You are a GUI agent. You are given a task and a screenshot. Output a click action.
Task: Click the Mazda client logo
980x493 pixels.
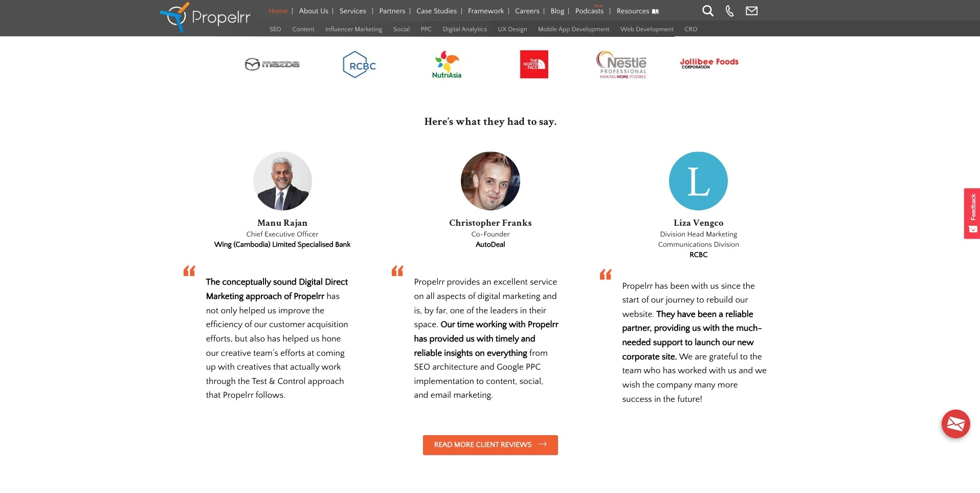click(x=272, y=64)
